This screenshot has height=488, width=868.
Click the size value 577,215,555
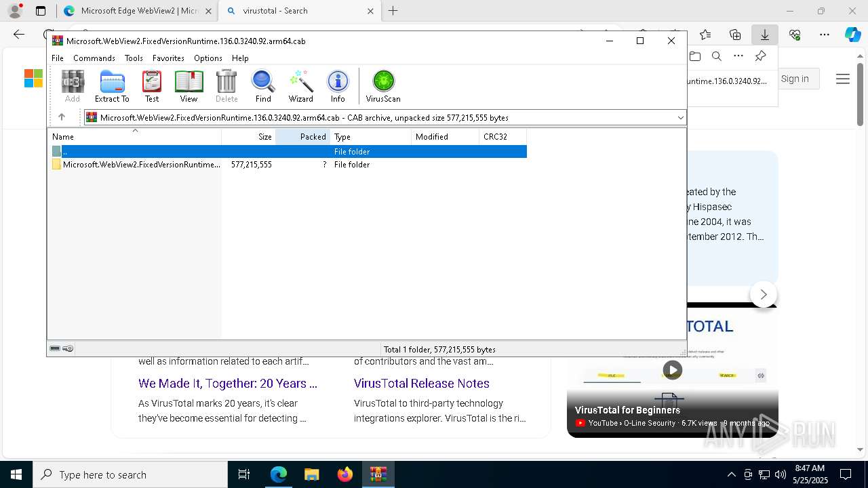pos(252,165)
